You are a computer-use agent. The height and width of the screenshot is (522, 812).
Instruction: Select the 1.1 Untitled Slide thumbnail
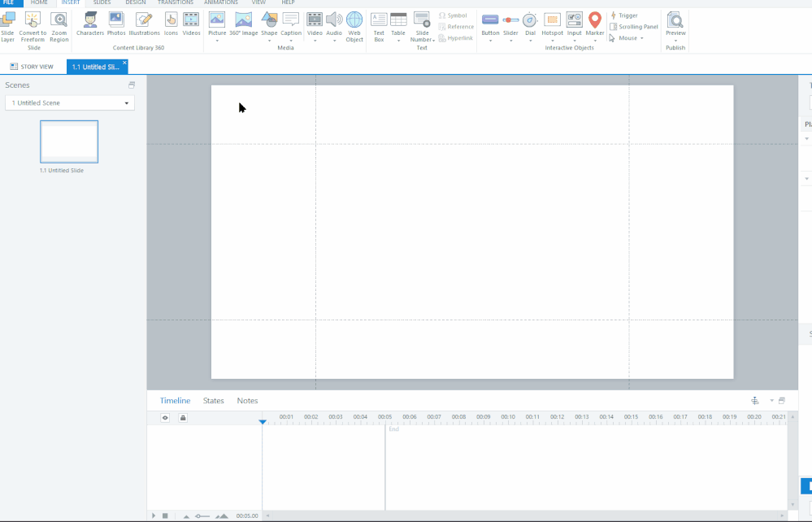[x=69, y=141]
